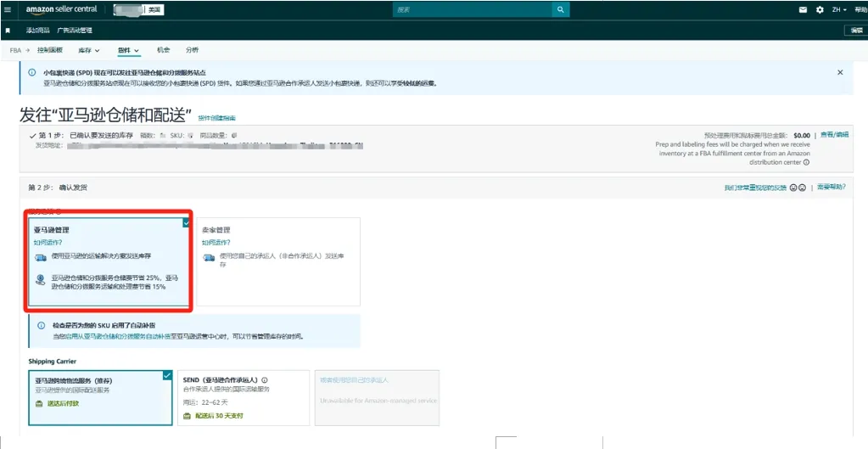868x449 pixels.
Task: Click into the top search field
Action: point(471,10)
